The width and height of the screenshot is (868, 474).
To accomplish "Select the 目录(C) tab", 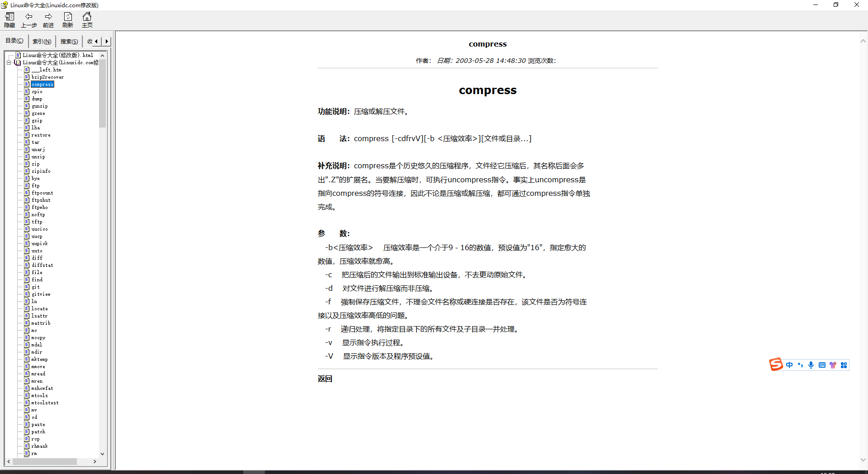I will coord(14,40).
